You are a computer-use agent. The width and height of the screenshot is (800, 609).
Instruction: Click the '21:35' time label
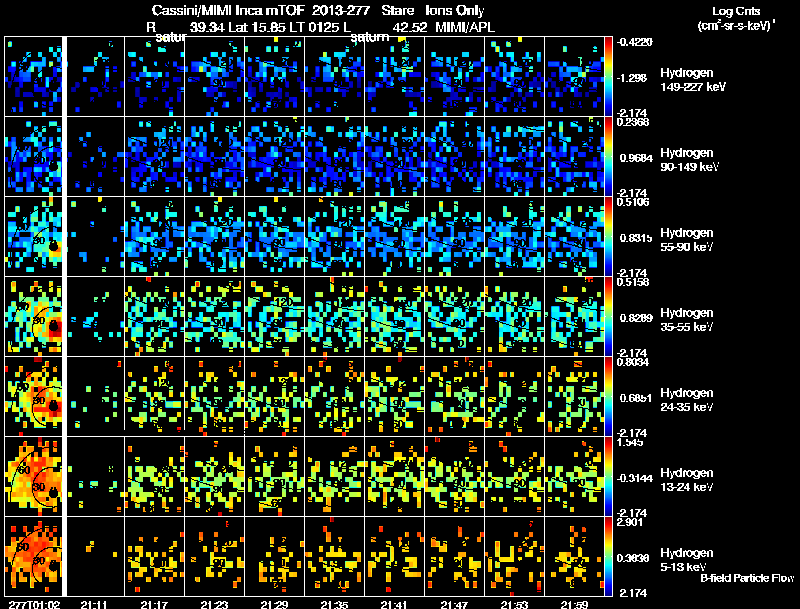pyautogui.click(x=334, y=605)
